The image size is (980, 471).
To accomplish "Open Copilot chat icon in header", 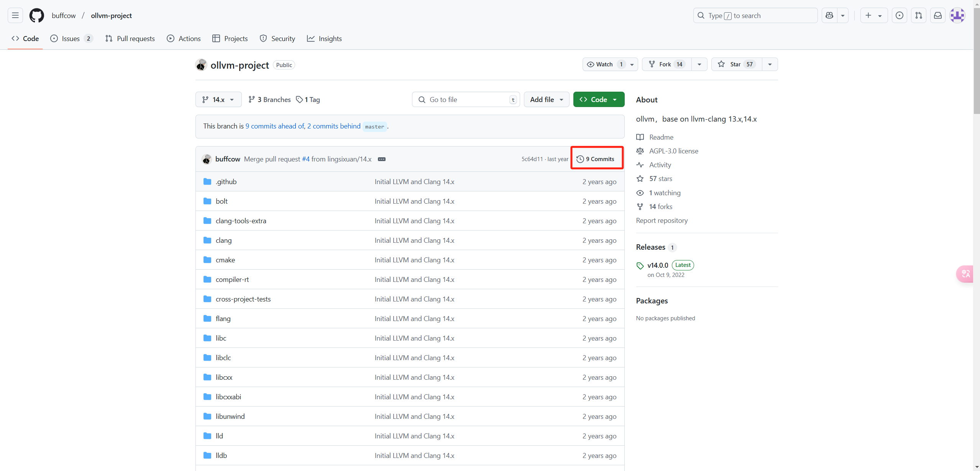I will [829, 15].
